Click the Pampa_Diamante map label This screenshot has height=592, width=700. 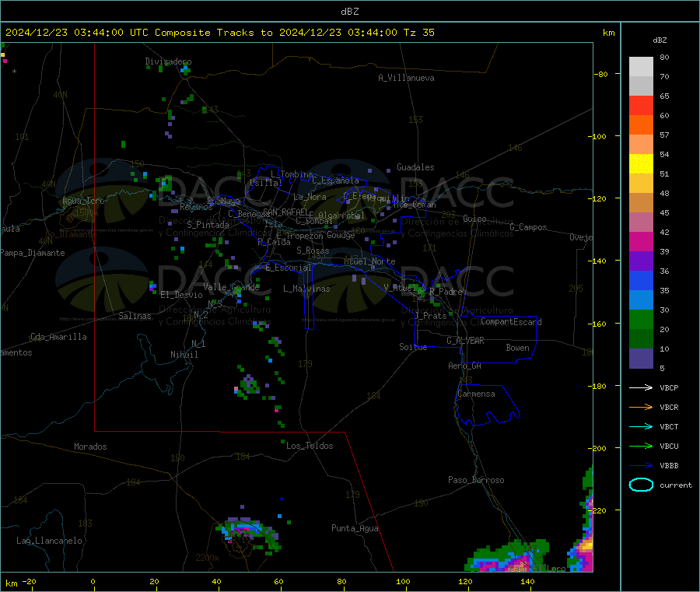click(32, 253)
